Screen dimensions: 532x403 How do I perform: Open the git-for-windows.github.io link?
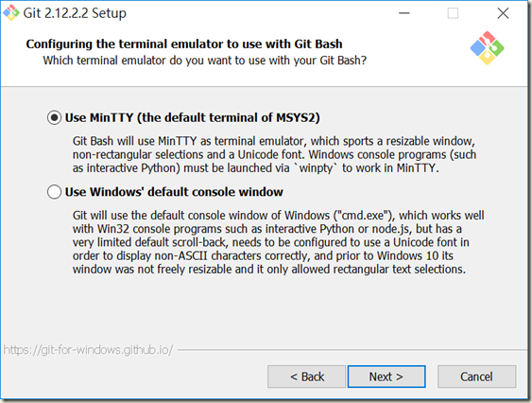click(x=88, y=350)
